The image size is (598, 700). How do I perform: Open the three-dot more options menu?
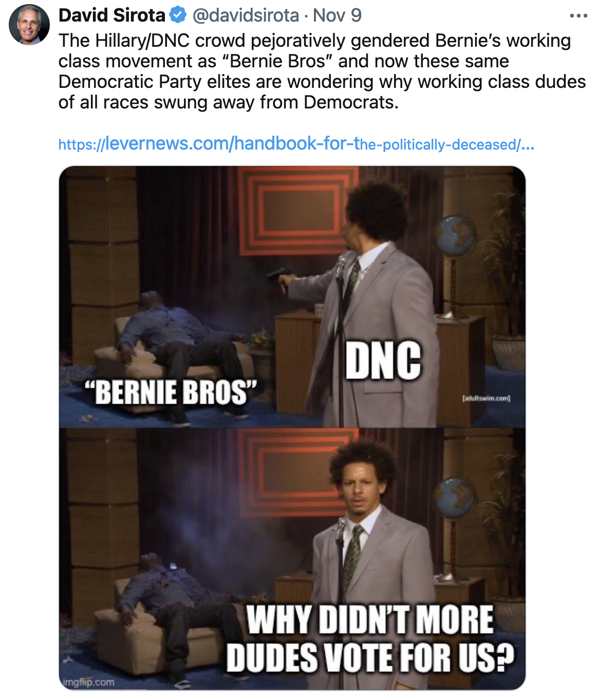[578, 16]
